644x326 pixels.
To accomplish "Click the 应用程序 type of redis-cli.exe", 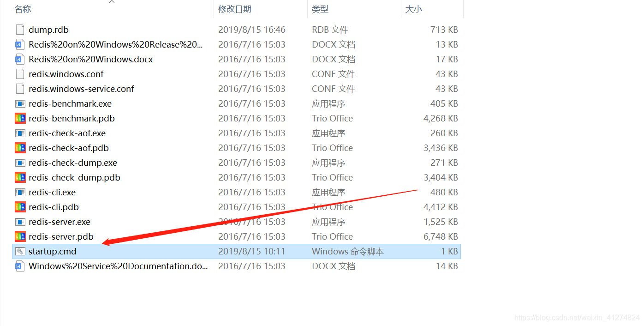I will pos(328,193).
